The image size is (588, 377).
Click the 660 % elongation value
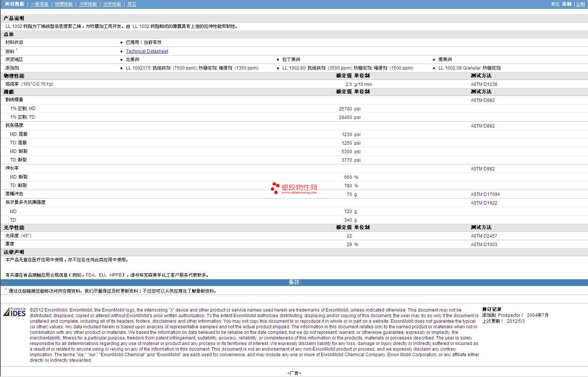[351, 177]
